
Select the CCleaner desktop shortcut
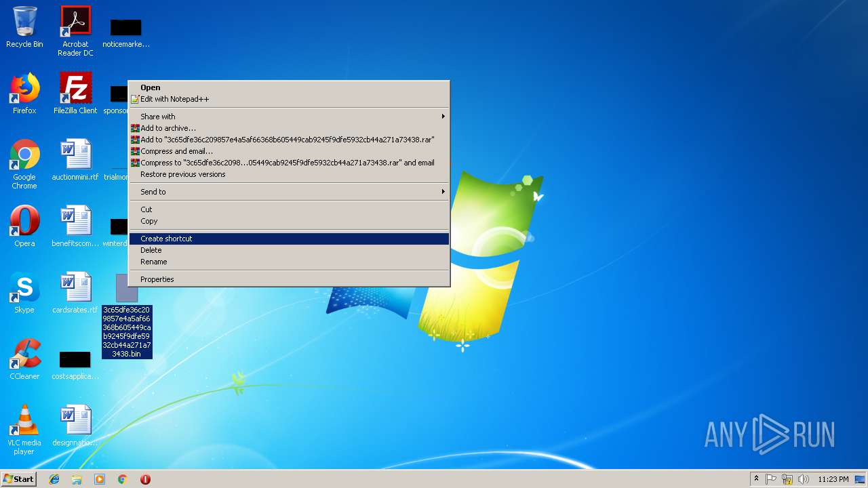pos(24,359)
